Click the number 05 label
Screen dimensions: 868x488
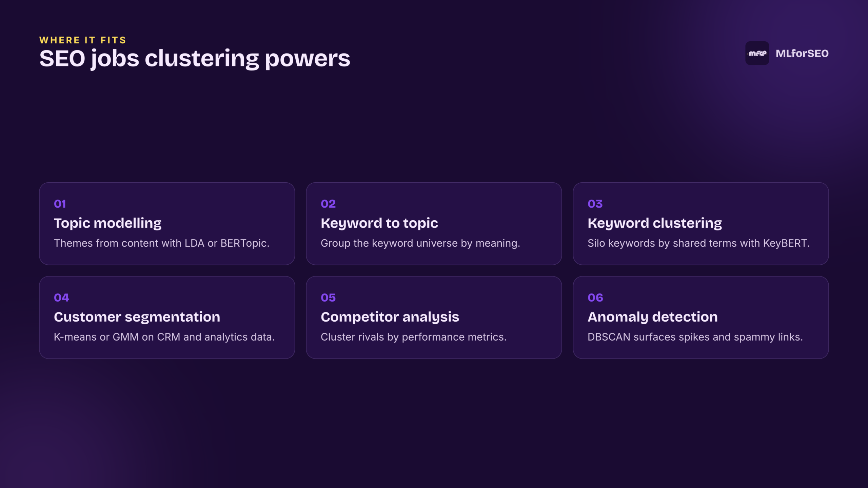click(x=328, y=298)
